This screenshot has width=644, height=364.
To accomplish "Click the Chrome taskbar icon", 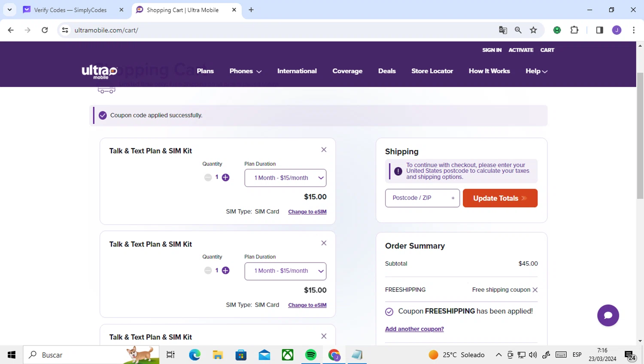I will click(334, 355).
